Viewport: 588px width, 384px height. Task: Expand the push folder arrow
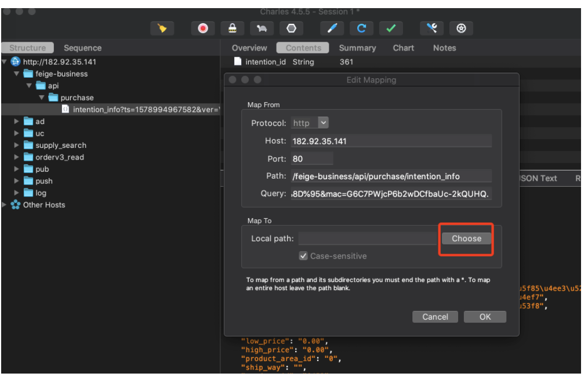(16, 181)
